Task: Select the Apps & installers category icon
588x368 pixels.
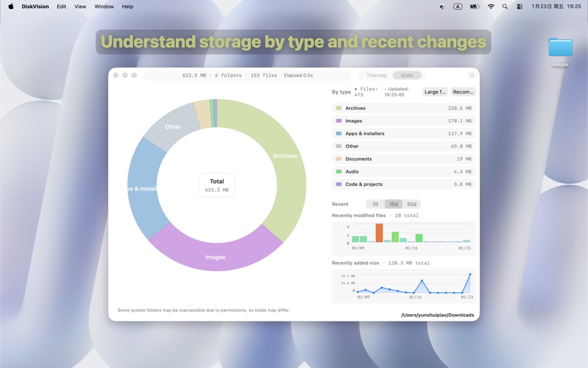Action: (x=338, y=133)
